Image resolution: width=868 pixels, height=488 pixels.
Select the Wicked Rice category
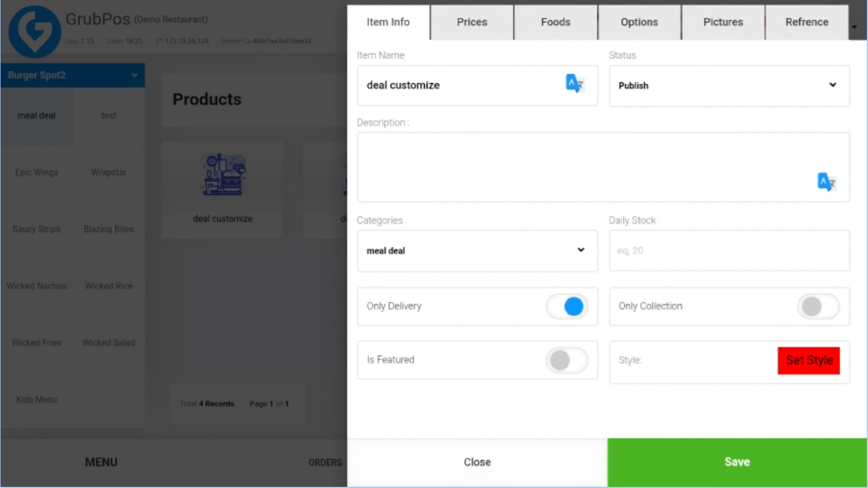coord(109,287)
